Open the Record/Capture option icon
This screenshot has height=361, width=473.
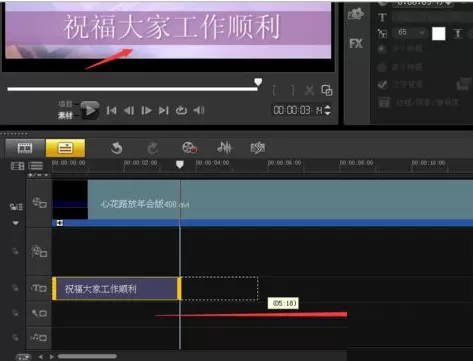tap(189, 148)
